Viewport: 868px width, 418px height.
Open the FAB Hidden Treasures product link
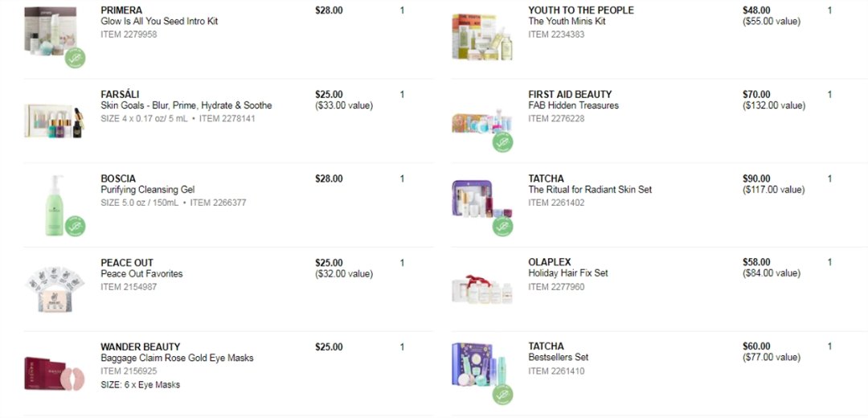pos(573,105)
